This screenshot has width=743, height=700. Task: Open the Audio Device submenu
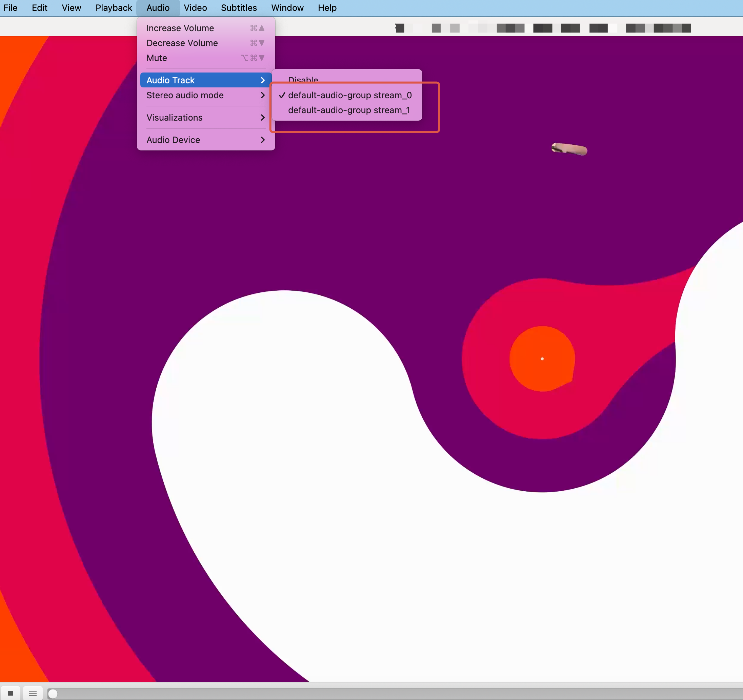coord(173,140)
